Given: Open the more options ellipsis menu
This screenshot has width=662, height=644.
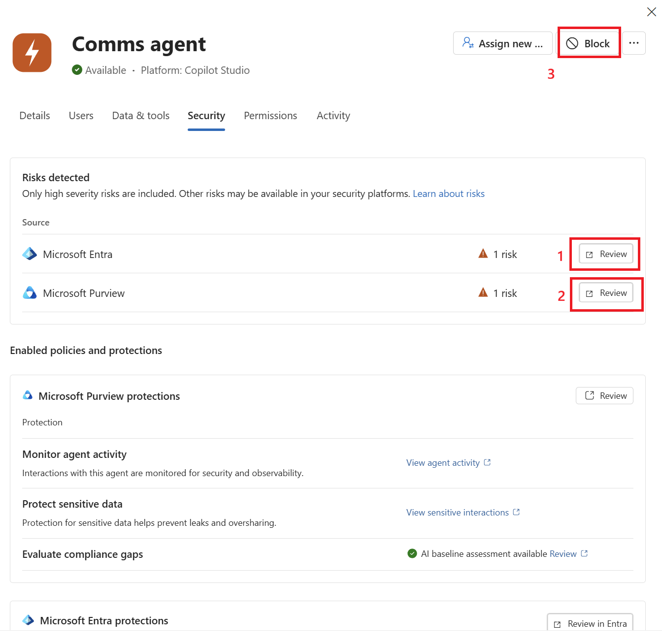Looking at the screenshot, I should coord(634,43).
